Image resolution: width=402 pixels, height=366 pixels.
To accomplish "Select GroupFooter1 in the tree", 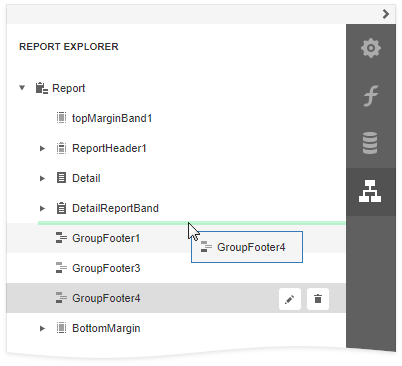I will click(x=106, y=238).
